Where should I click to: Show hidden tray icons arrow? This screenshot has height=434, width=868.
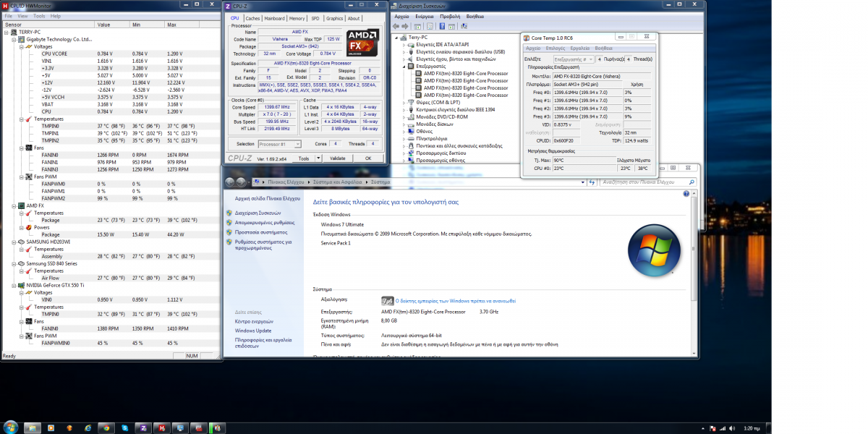(702, 427)
